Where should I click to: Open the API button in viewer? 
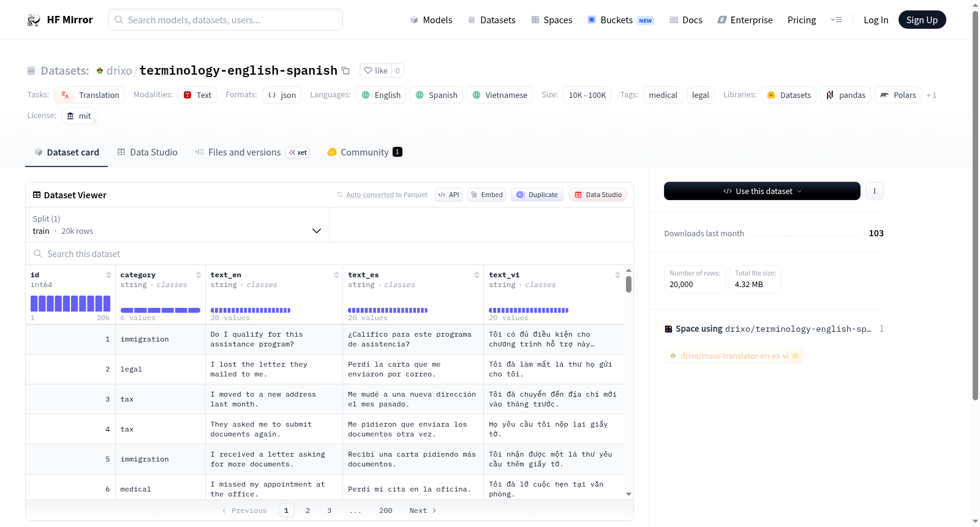pyautogui.click(x=448, y=195)
